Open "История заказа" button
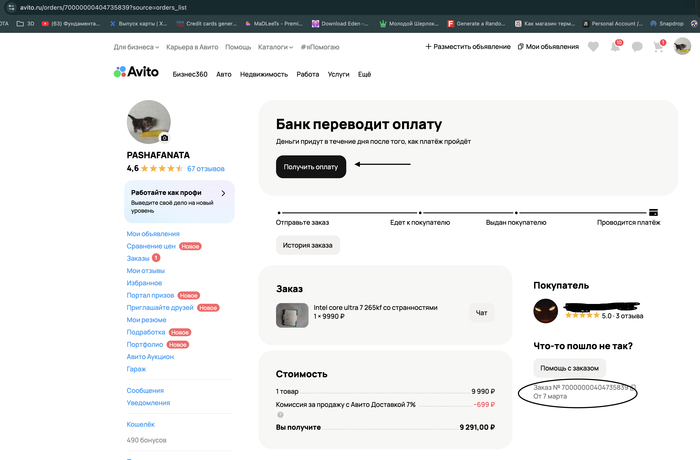The image size is (700, 460). click(307, 245)
